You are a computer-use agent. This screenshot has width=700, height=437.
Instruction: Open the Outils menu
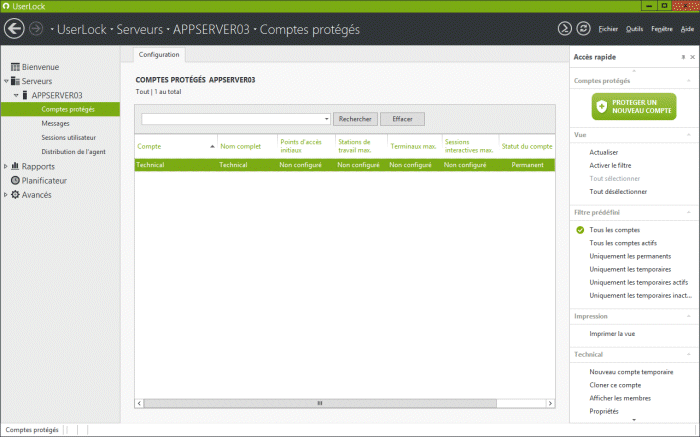[634, 29]
